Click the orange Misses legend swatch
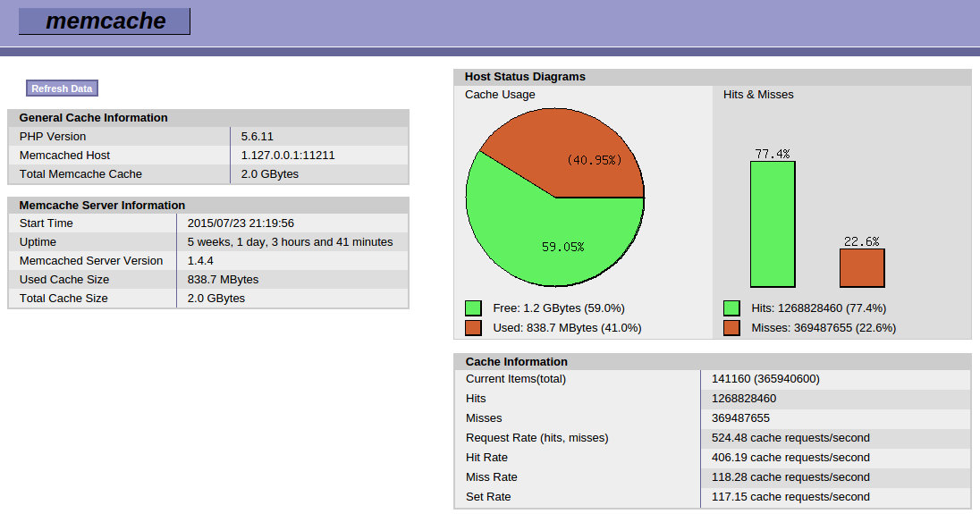 click(731, 328)
